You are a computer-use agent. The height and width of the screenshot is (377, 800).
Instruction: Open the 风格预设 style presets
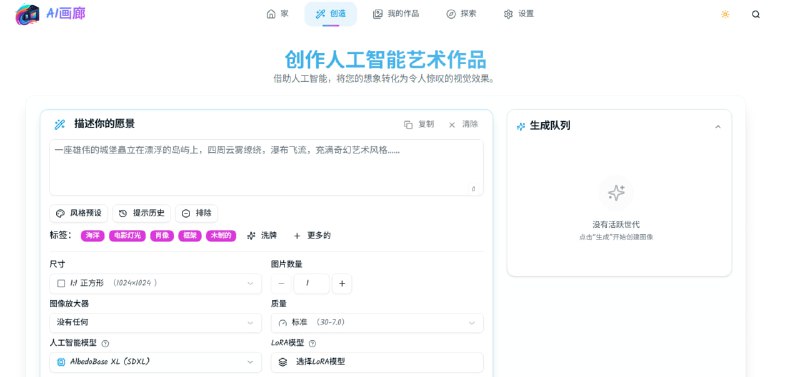(x=79, y=213)
